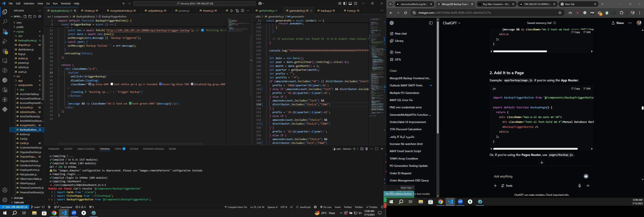Collapse the src folder in Explorer
Image resolution: width=644 pixels, height=217 pixels.
pos(14,76)
